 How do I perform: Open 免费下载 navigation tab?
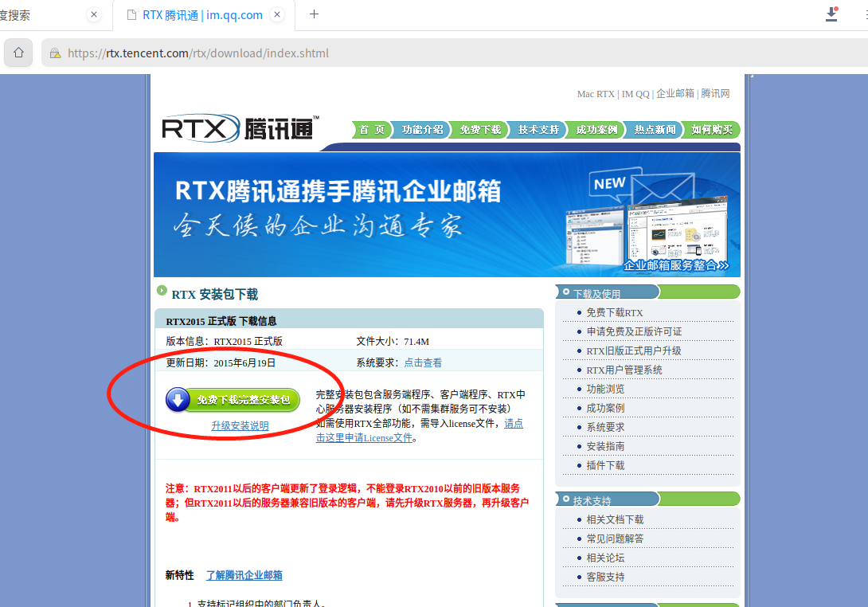coord(480,130)
